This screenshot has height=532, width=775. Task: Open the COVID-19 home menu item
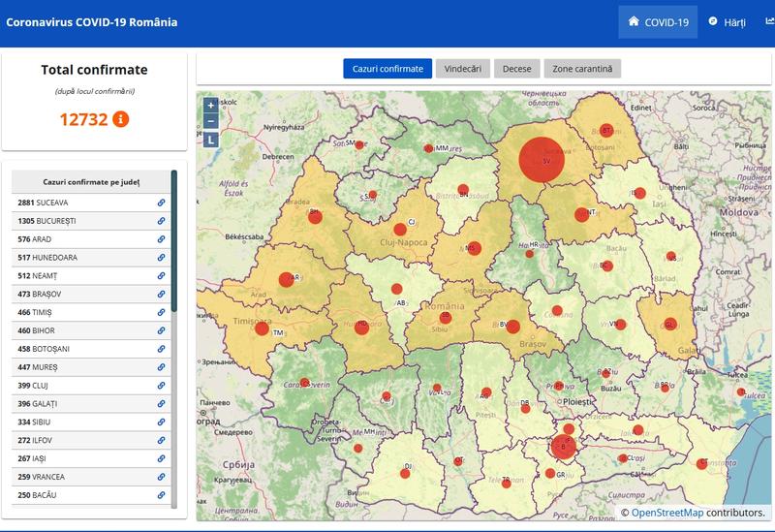pyautogui.click(x=658, y=22)
